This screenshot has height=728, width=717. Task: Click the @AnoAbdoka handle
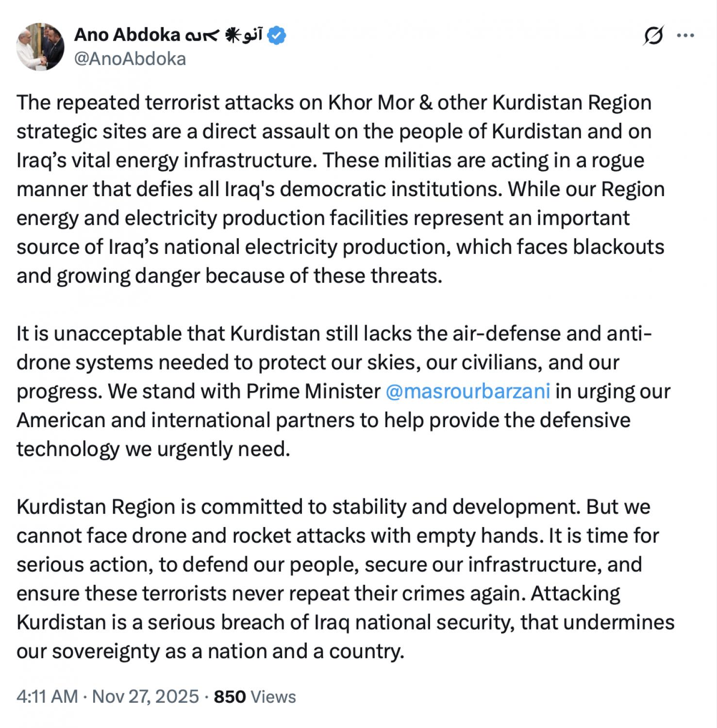coord(130,59)
